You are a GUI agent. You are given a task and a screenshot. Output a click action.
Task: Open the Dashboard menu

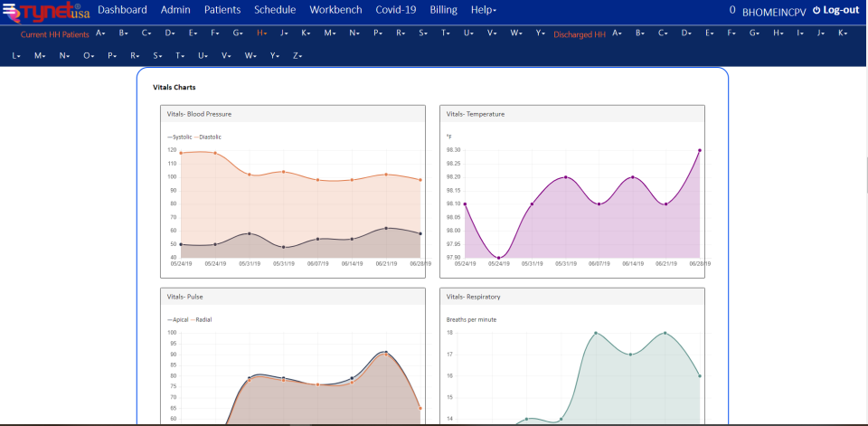click(122, 10)
